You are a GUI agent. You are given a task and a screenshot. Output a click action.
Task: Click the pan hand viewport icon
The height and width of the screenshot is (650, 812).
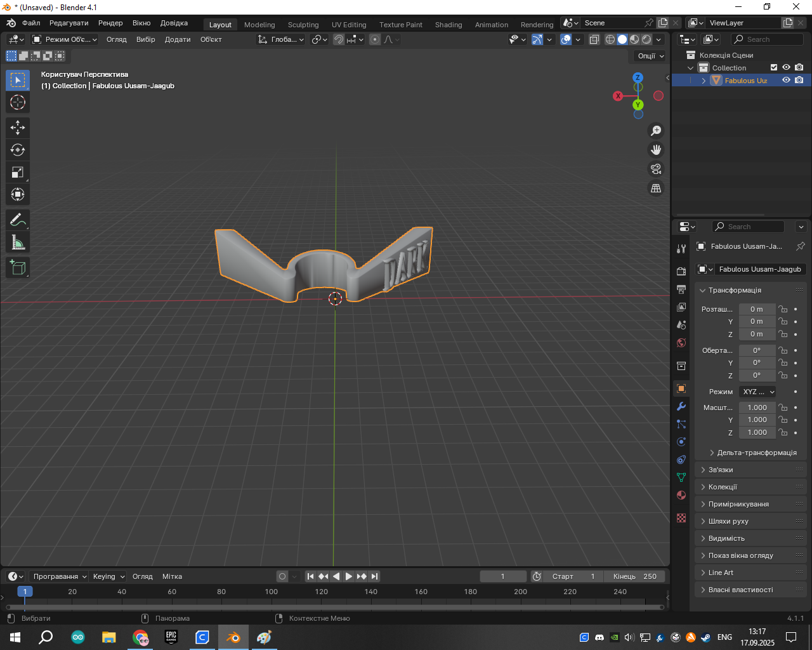click(x=656, y=150)
